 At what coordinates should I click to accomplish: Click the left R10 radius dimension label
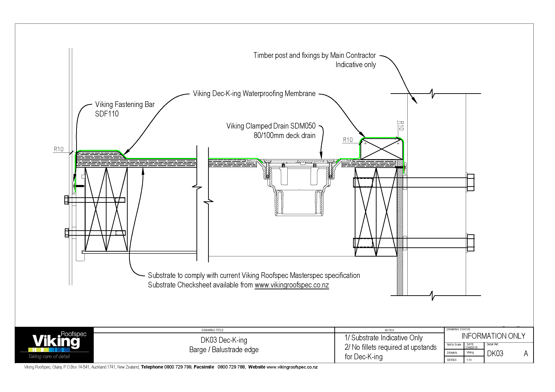pos(59,149)
